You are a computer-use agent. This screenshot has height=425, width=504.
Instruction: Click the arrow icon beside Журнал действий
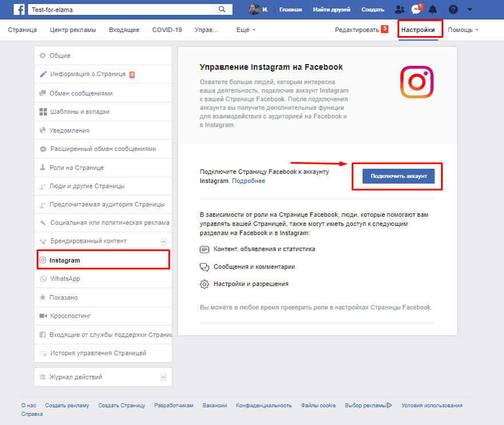163,377
